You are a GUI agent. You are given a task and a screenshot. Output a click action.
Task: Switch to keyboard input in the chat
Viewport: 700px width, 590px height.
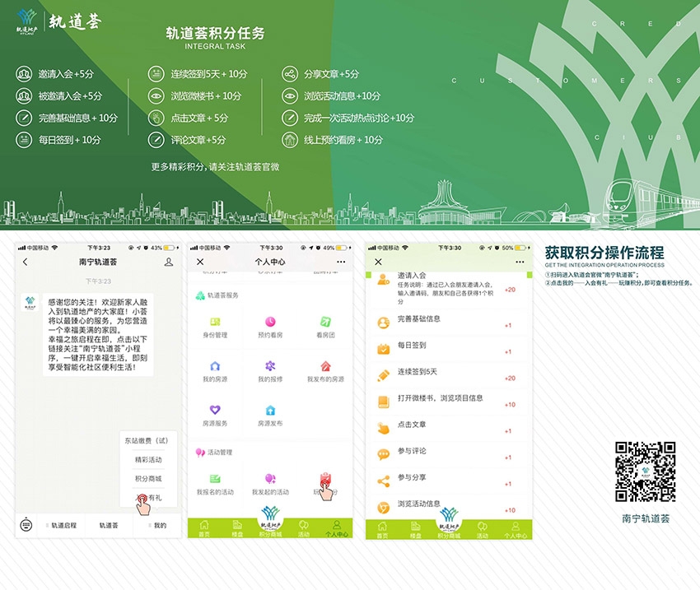26,525
